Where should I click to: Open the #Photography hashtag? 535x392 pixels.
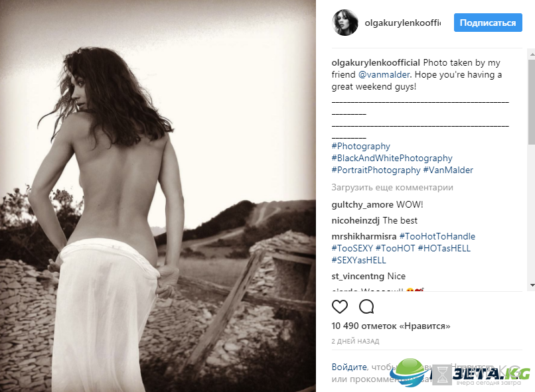pos(360,146)
